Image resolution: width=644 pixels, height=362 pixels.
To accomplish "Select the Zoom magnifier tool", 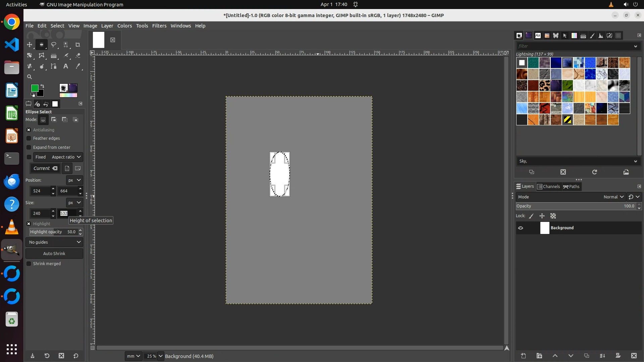I will (x=30, y=77).
